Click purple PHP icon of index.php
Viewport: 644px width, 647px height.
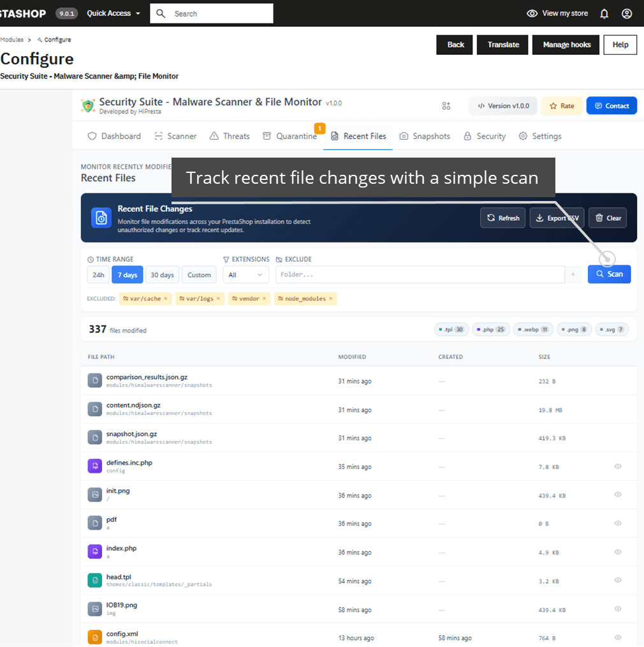[x=95, y=551]
